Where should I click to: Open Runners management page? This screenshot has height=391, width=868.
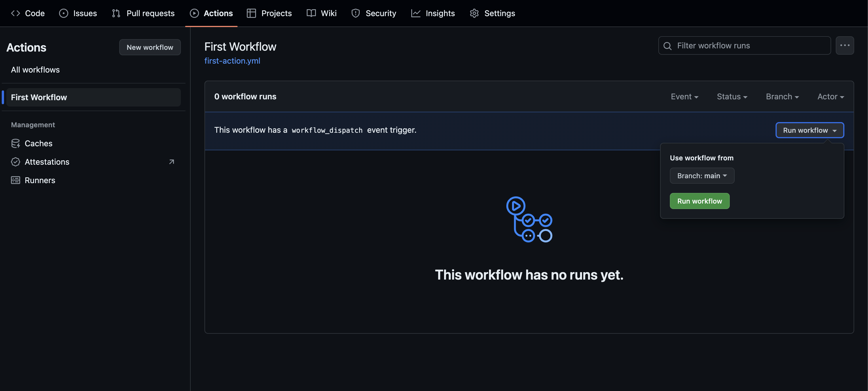[x=94, y=180]
